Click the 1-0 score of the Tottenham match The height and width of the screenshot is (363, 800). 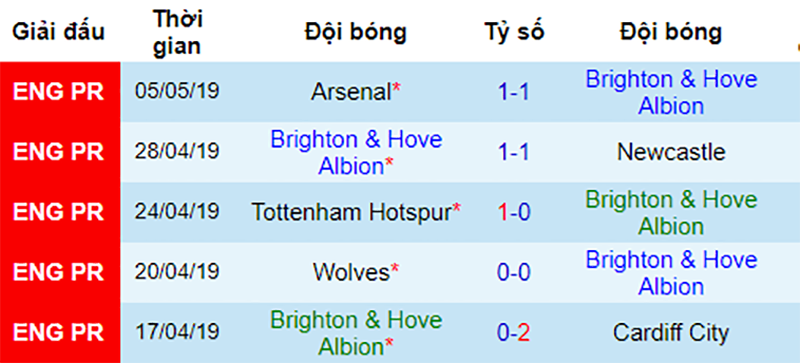coord(514,212)
